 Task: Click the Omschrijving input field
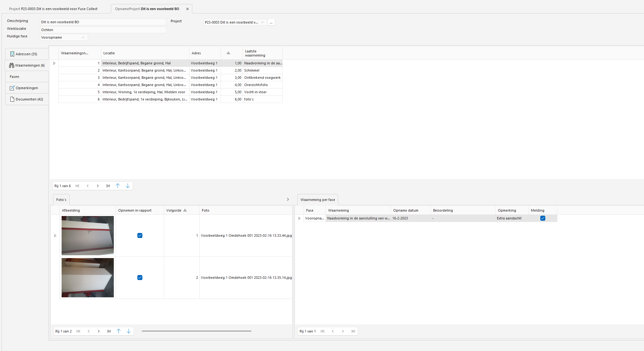pyautogui.click(x=103, y=22)
